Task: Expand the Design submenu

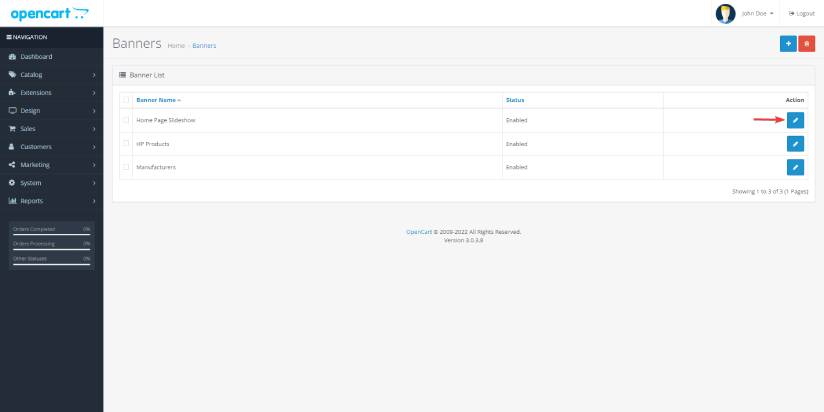Action: [x=50, y=111]
